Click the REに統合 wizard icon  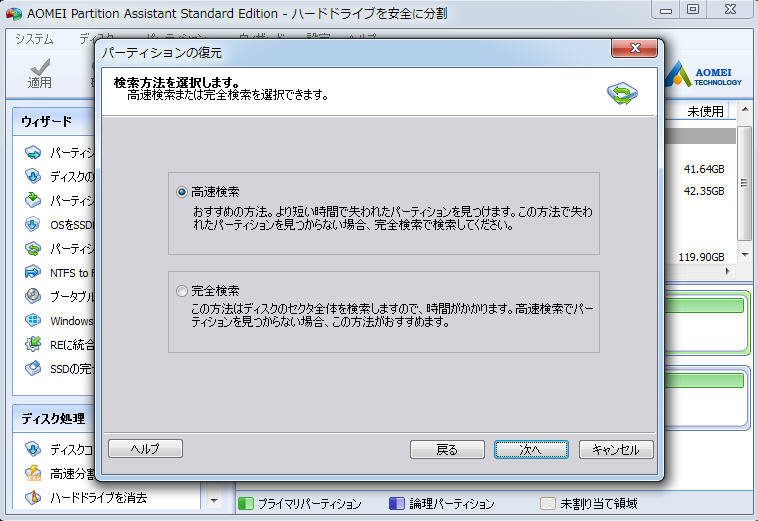tap(33, 344)
